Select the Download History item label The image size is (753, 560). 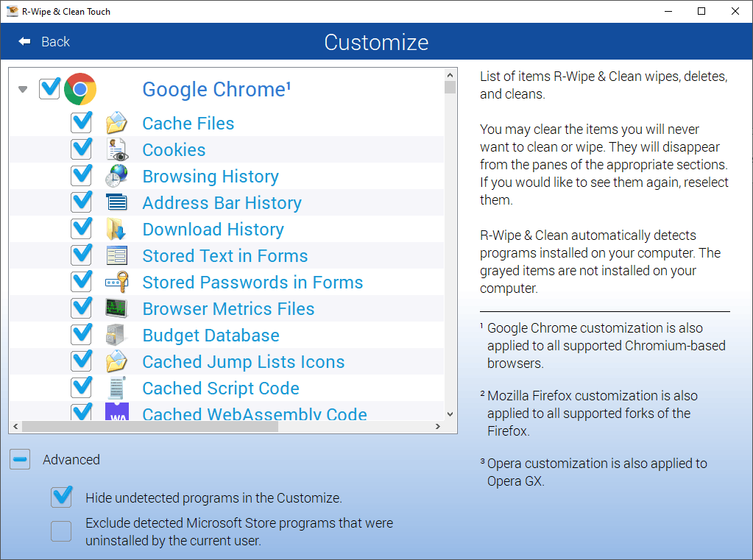(x=213, y=229)
